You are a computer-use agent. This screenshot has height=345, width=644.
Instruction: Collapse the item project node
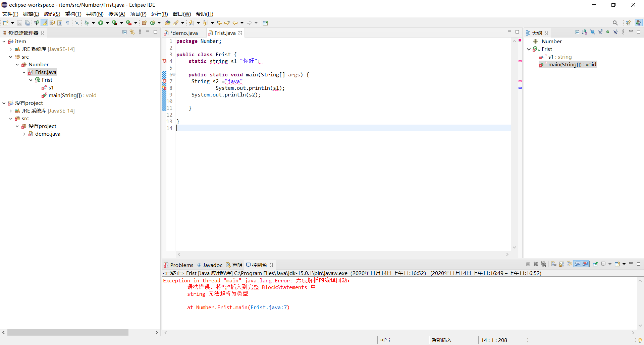[4, 42]
